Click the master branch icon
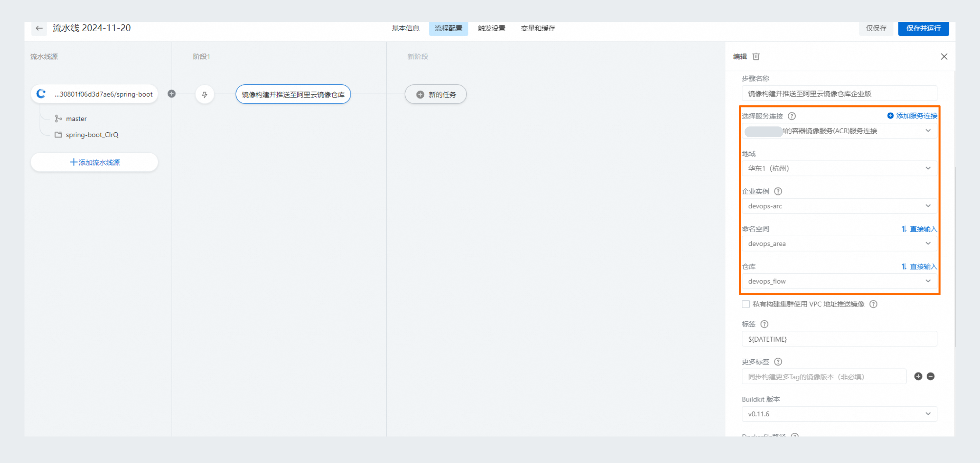The image size is (980, 463). (58, 119)
